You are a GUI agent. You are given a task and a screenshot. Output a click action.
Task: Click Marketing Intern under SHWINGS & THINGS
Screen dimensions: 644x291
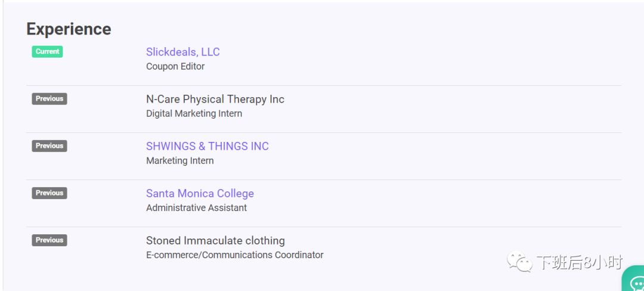pyautogui.click(x=180, y=161)
